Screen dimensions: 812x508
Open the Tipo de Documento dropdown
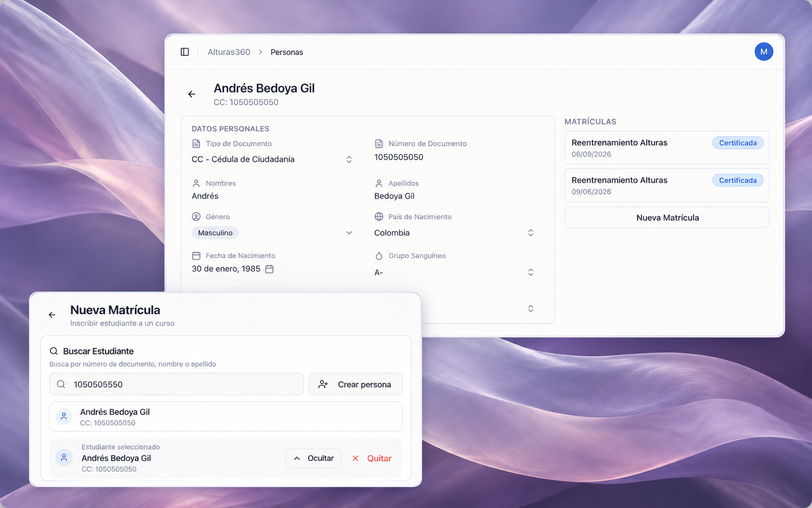point(272,159)
